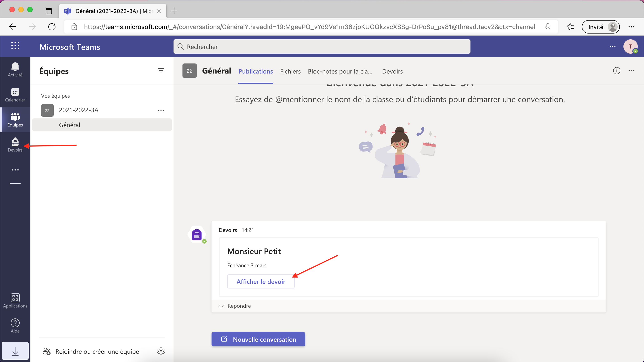Click the Microsoft Teams title

pyautogui.click(x=70, y=47)
